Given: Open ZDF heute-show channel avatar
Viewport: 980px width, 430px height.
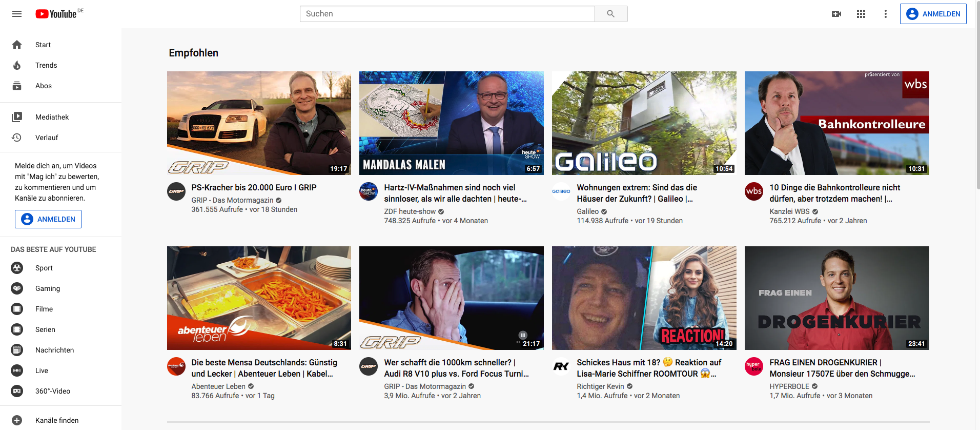Looking at the screenshot, I should (x=369, y=191).
